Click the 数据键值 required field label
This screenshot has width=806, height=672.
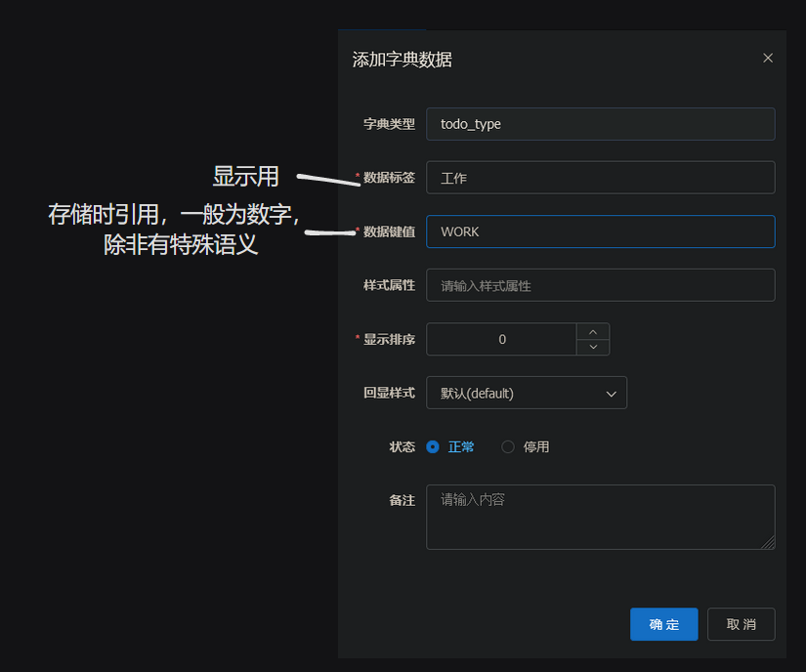(389, 231)
